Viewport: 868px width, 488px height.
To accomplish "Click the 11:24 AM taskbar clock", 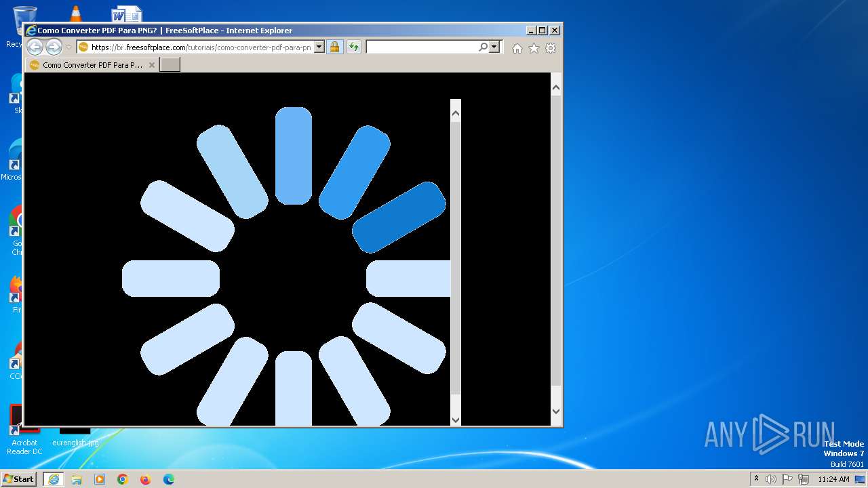I will click(x=833, y=479).
